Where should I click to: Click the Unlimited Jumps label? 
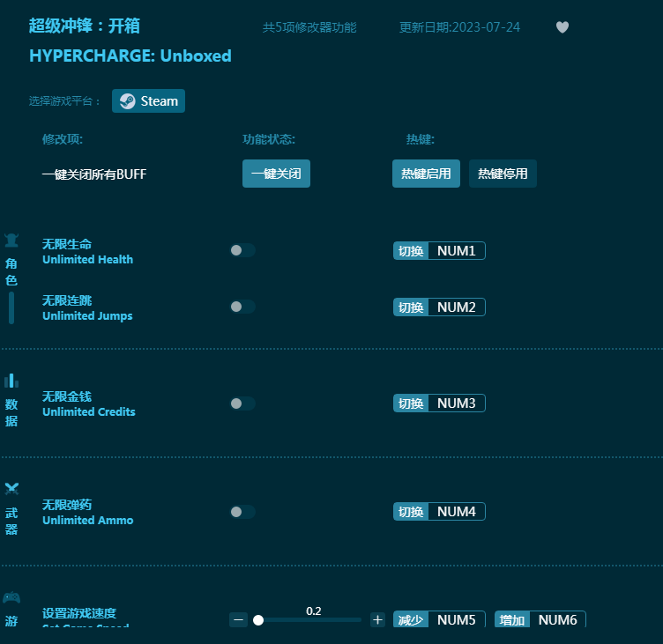pyautogui.click(x=87, y=316)
